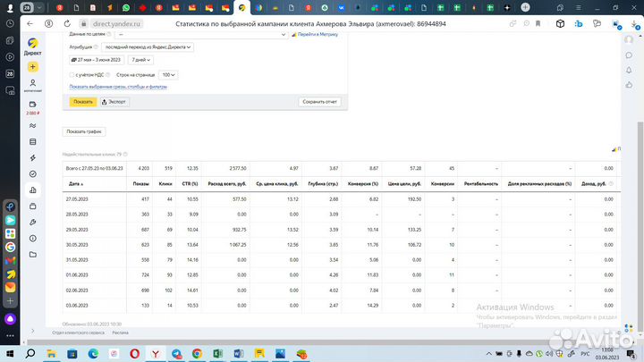
Task: Click the yellow 'Показать' button
Action: coord(83,102)
